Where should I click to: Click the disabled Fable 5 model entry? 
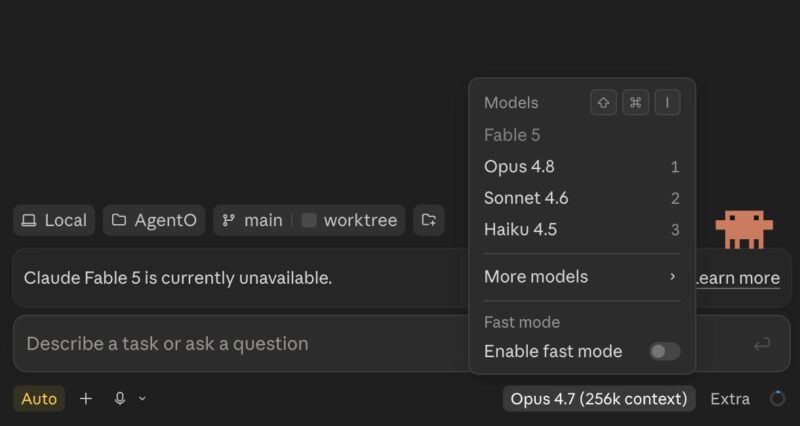pyautogui.click(x=512, y=135)
